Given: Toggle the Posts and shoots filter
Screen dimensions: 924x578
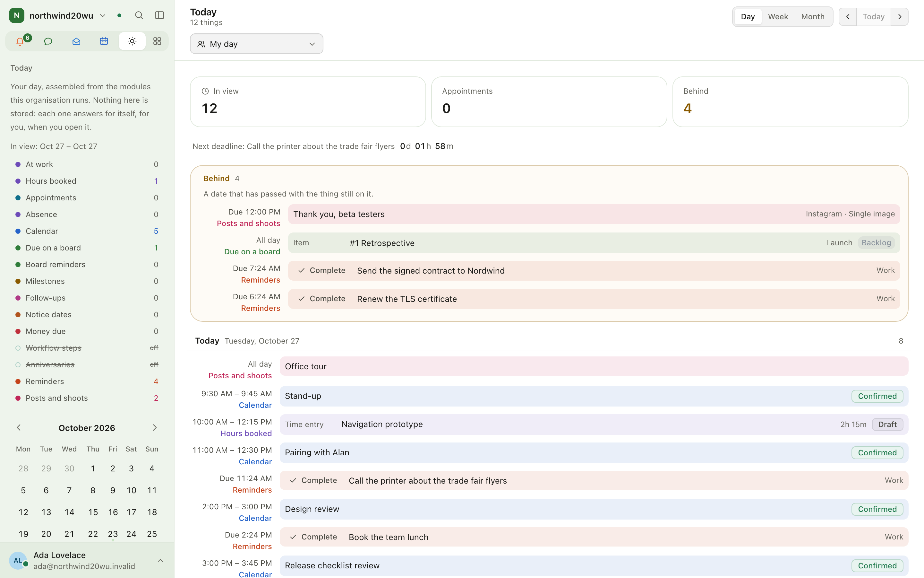Looking at the screenshot, I should coord(87,398).
